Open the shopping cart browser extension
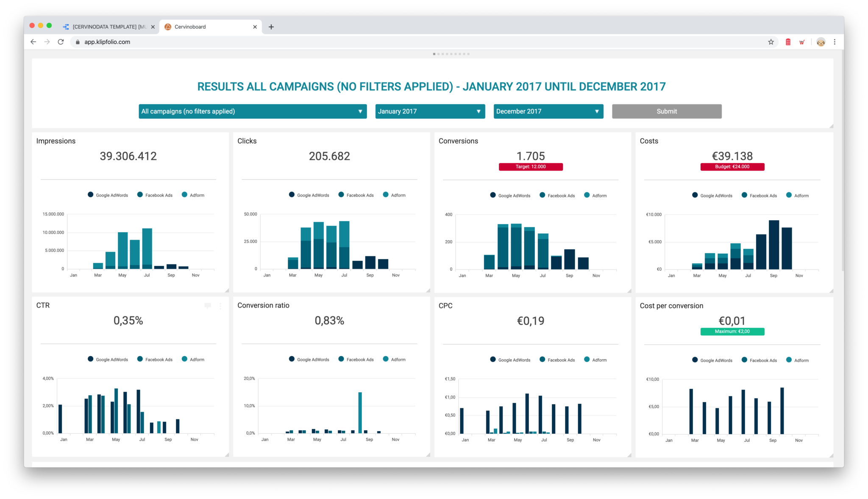 (x=801, y=42)
